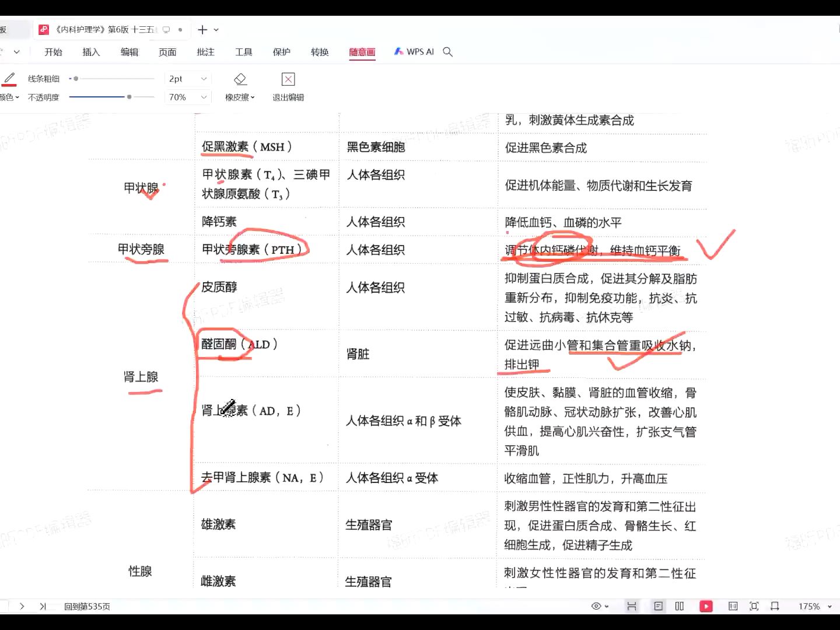The image size is (840, 630).
Task: Click the 肾脏 cell text
Action: point(358,354)
